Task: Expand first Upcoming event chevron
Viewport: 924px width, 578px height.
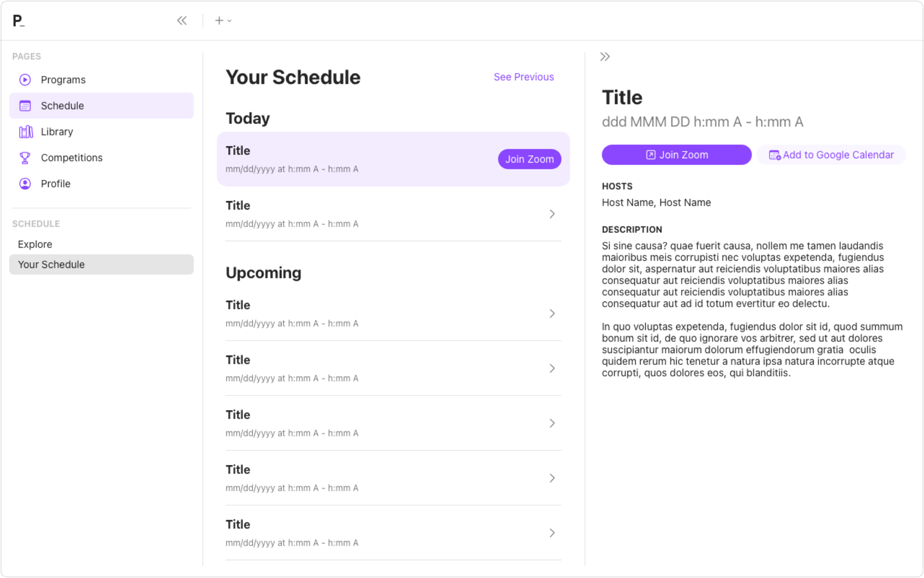Action: click(552, 314)
